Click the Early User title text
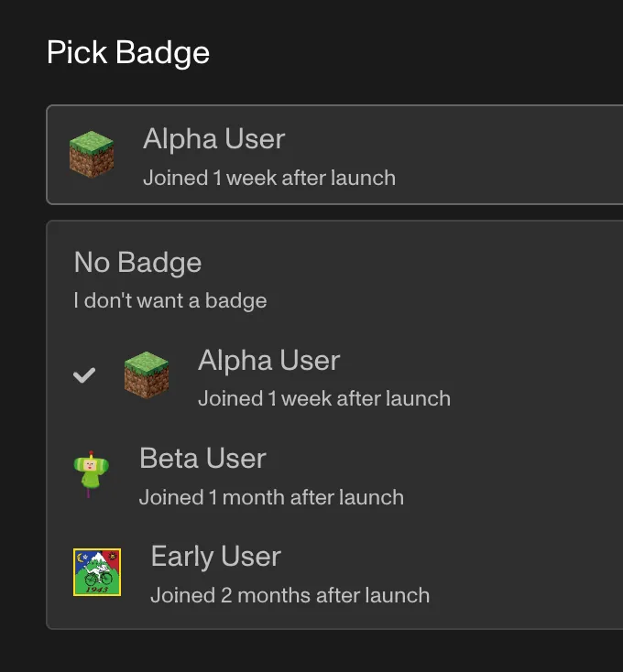 [x=215, y=557]
